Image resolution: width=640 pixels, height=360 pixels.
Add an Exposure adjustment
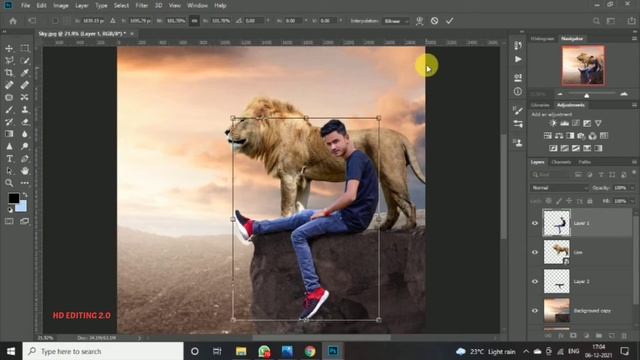pos(587,123)
